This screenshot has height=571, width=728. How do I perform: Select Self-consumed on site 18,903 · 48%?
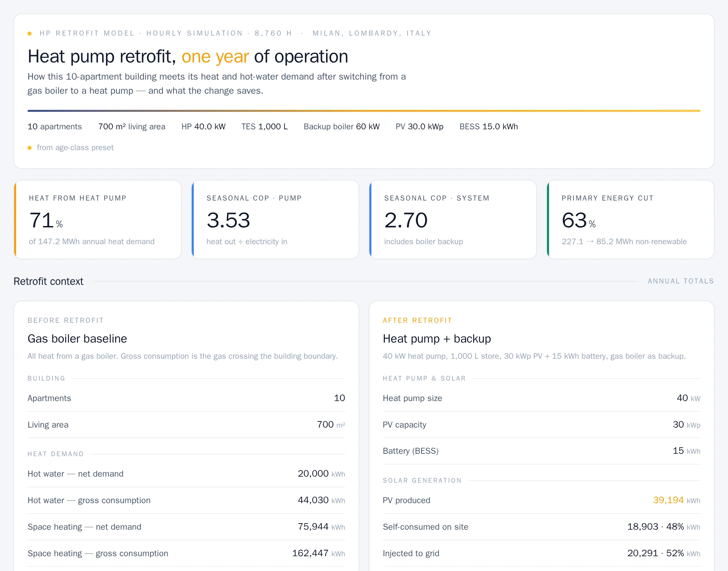point(664,527)
